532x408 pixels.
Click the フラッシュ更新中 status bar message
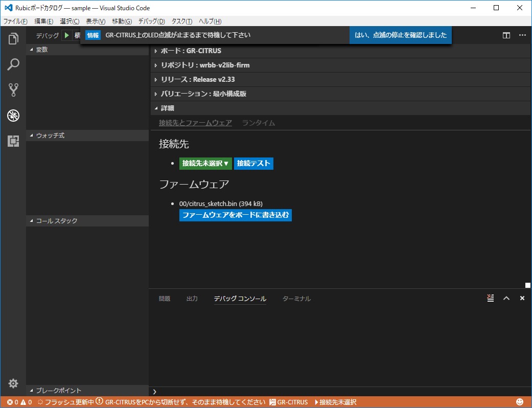(x=66, y=402)
